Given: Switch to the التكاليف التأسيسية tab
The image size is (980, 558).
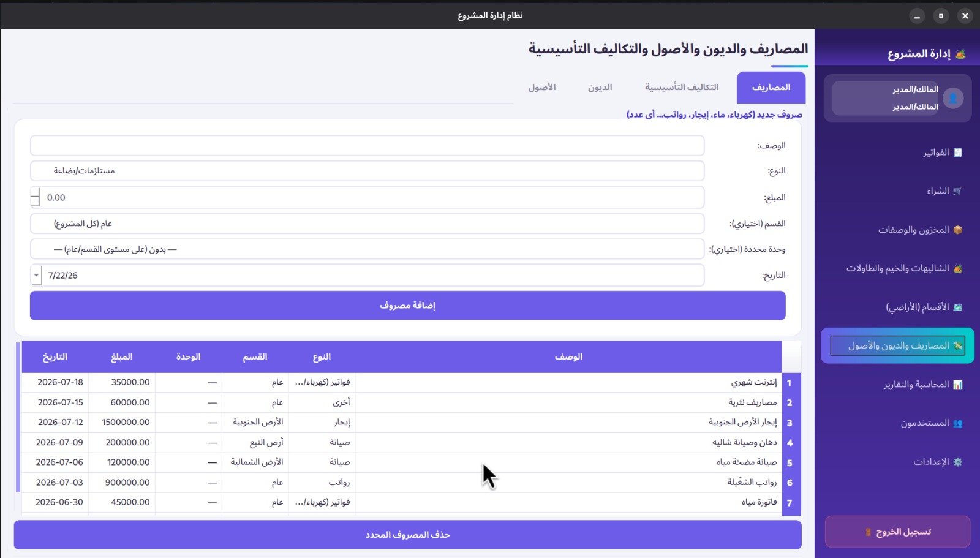Looking at the screenshot, I should click(x=682, y=88).
